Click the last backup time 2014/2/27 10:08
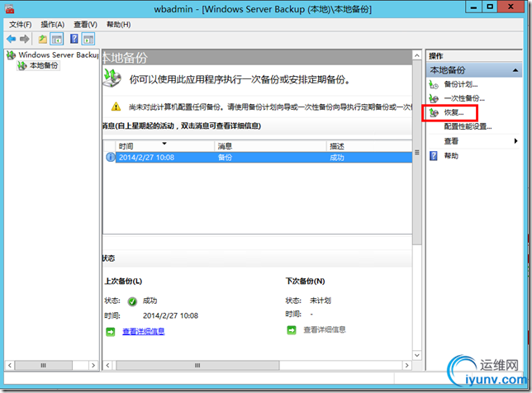532x393 pixels. [x=171, y=315]
